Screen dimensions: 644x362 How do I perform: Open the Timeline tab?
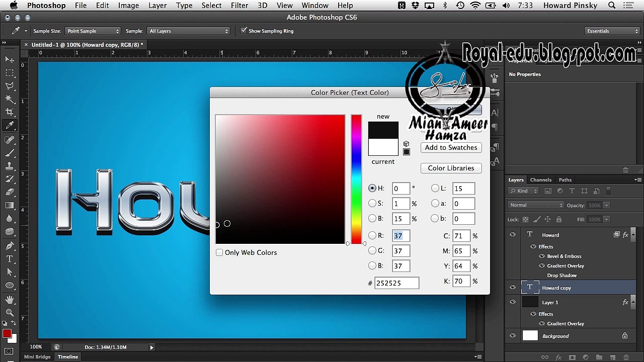click(x=68, y=357)
